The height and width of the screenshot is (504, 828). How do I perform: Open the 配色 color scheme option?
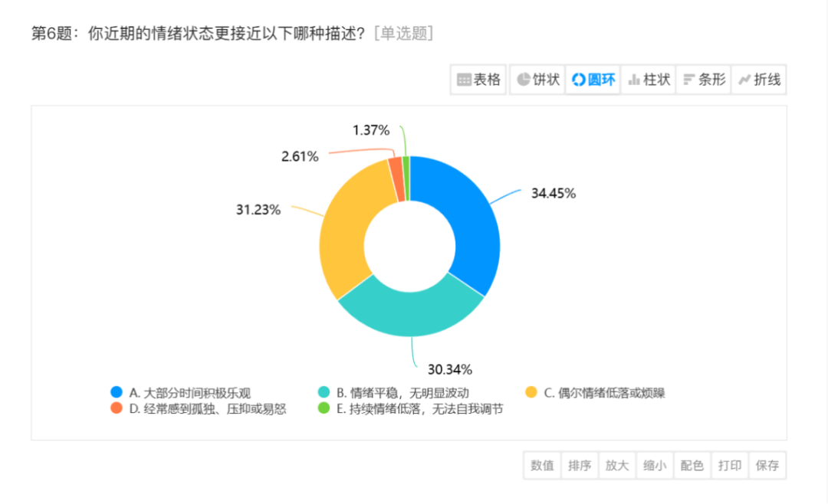click(x=692, y=465)
